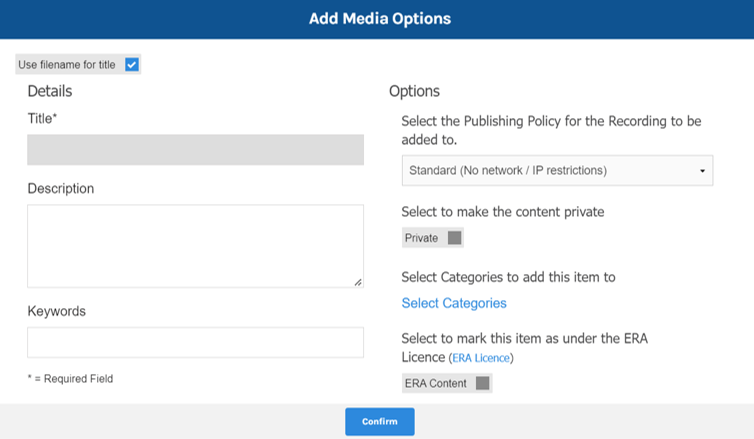Image resolution: width=754 pixels, height=439 pixels.
Task: Click into the Keywords text box
Action: 195,342
